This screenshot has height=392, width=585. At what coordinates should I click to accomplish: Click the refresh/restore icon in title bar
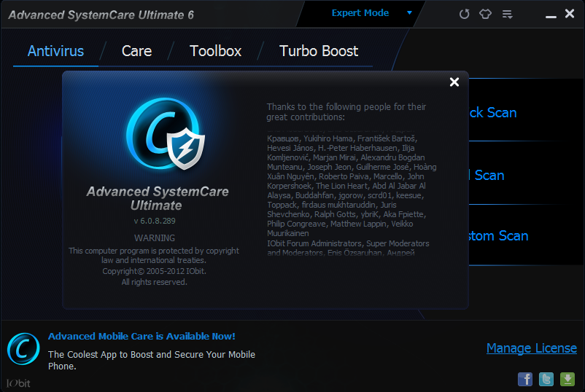coord(464,14)
